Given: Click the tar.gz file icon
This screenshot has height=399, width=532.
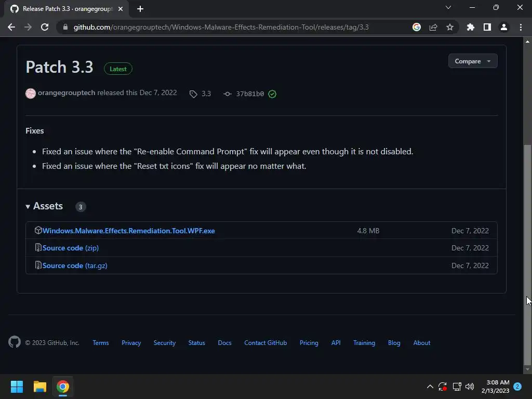Looking at the screenshot, I should pyautogui.click(x=38, y=265).
